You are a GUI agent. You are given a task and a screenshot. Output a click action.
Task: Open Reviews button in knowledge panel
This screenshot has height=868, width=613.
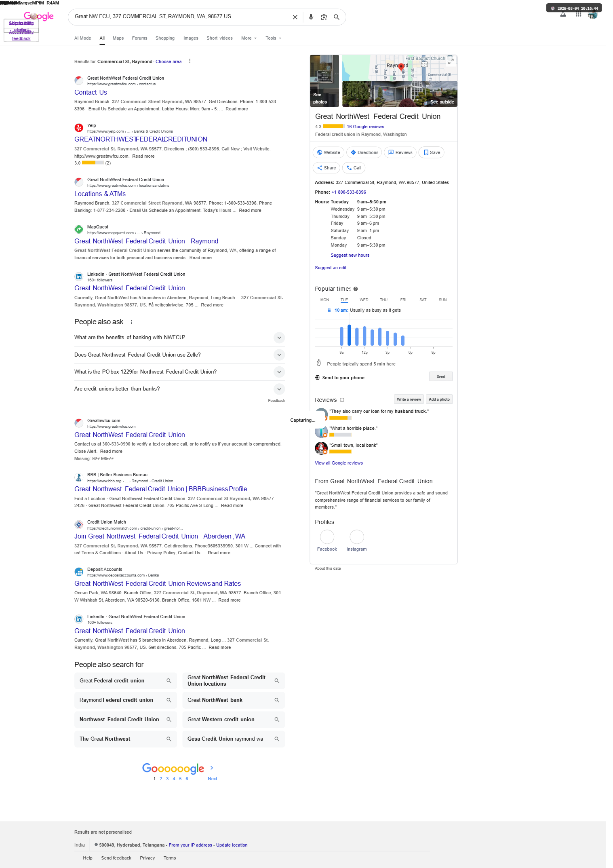400,152
